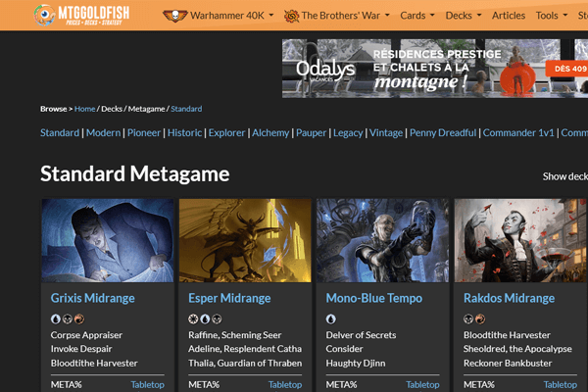
Task: Open the Rakdos Midrange deck link
Action: pyautogui.click(x=509, y=298)
